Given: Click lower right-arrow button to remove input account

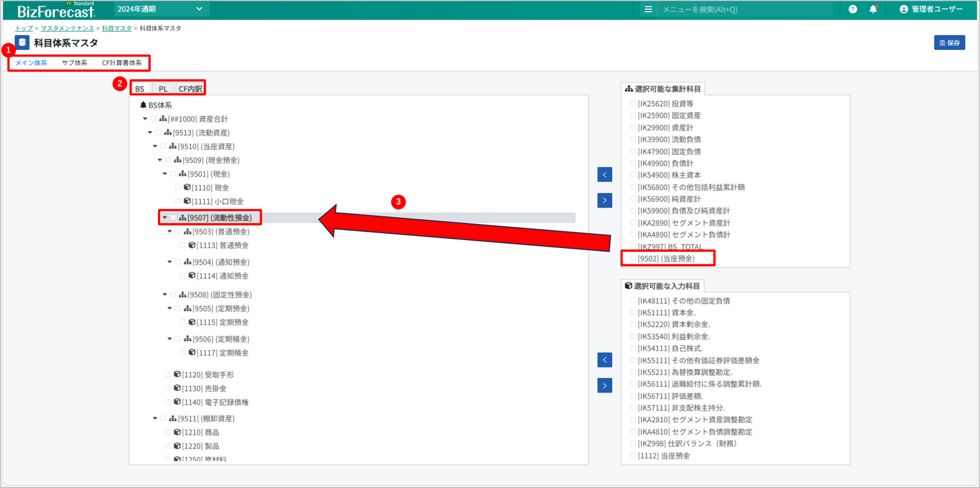Looking at the screenshot, I should pyautogui.click(x=604, y=386).
